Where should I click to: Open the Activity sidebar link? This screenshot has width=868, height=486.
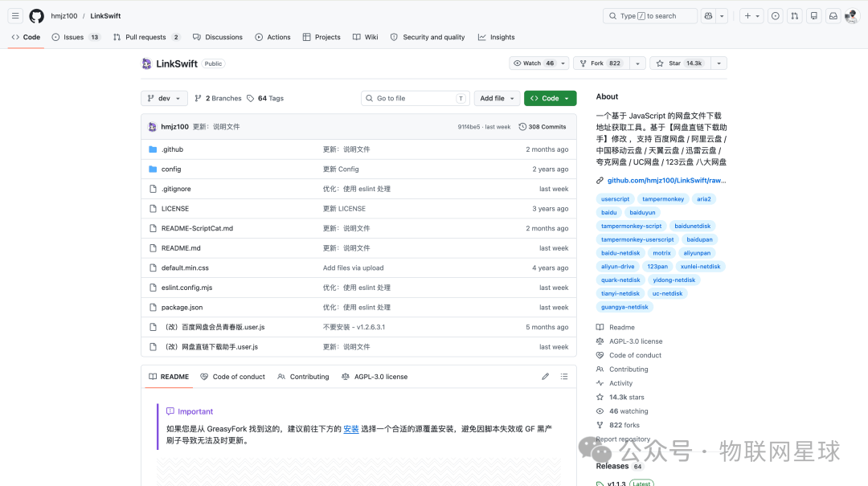620,383
